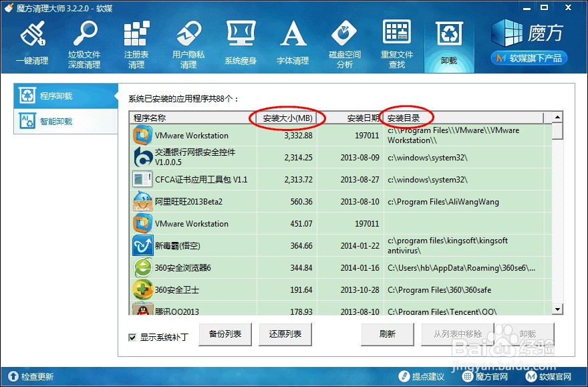Click the 还原列表 button
Image resolution: width=588 pixels, height=387 pixels.
[285, 334]
